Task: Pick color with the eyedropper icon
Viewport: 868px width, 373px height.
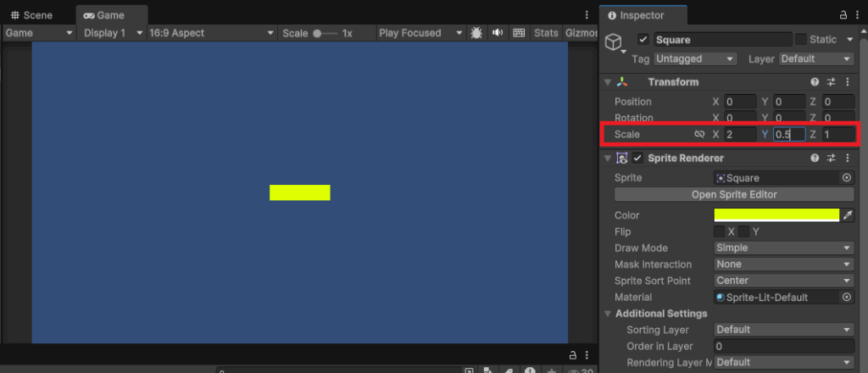Action: pos(848,215)
